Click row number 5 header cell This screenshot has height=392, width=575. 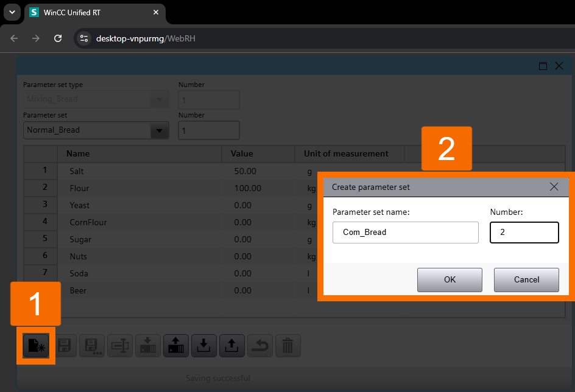coord(41,239)
